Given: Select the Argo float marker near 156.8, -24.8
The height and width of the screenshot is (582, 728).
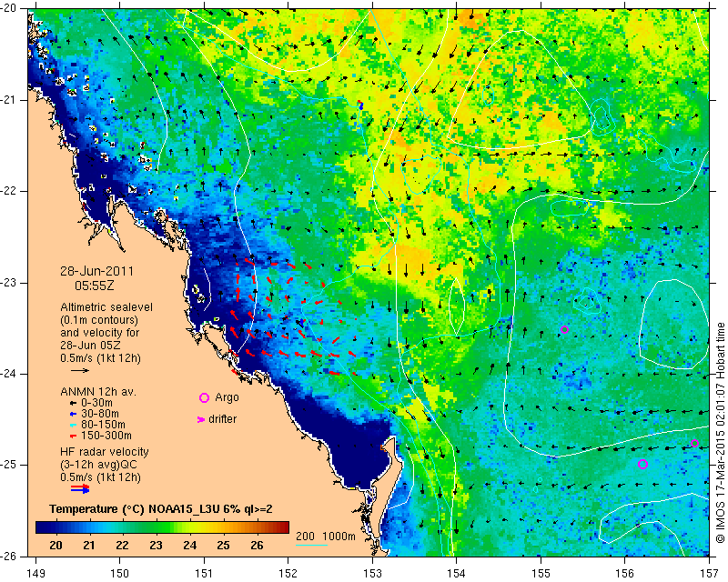Looking at the screenshot, I should point(694,443).
